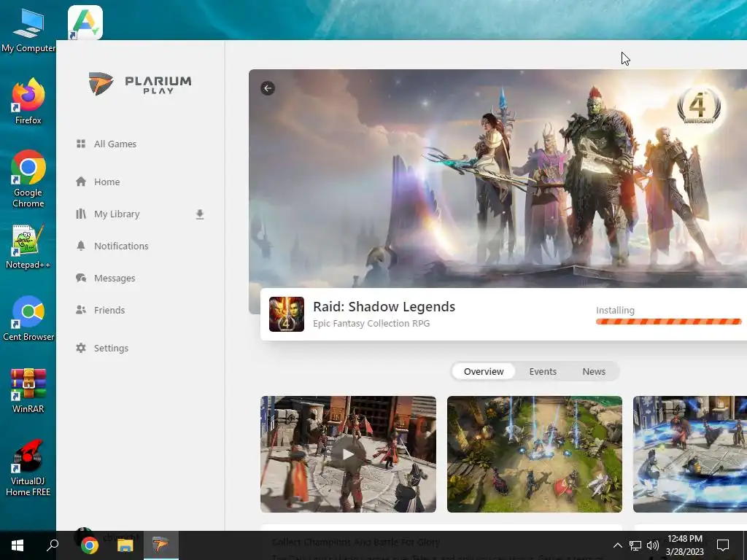Click the Messages chat bubble icon
747x560 pixels.
tap(81, 278)
